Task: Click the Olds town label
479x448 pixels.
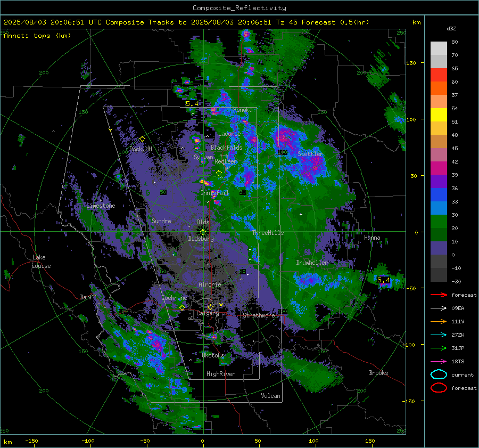Action: click(203, 222)
